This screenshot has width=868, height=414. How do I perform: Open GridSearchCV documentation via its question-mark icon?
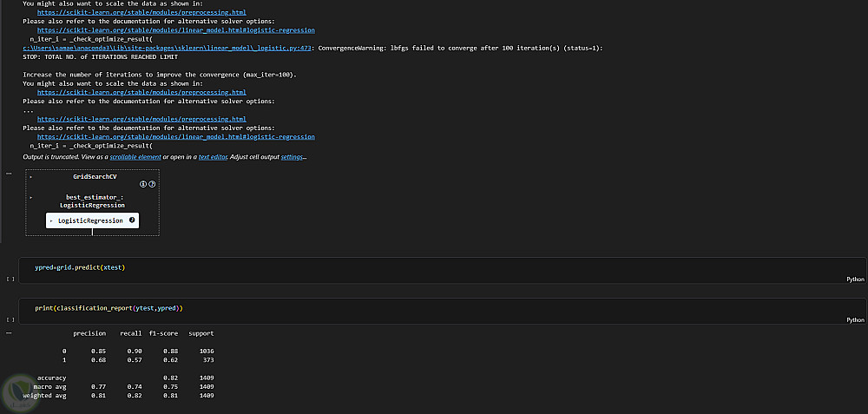152,185
